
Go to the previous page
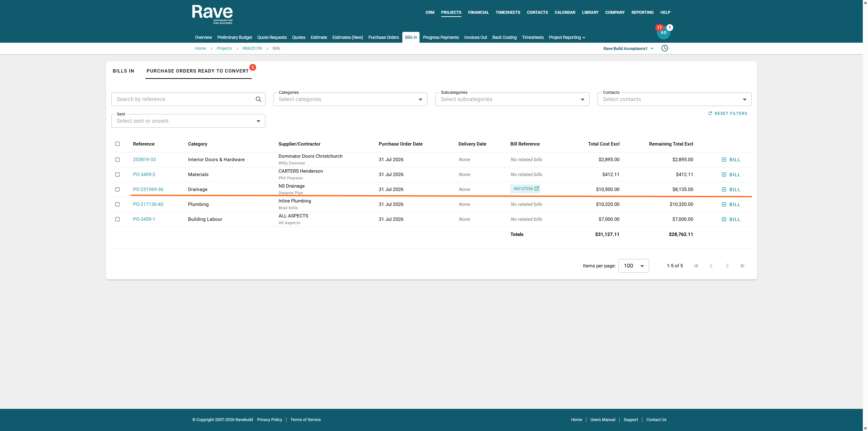(711, 266)
